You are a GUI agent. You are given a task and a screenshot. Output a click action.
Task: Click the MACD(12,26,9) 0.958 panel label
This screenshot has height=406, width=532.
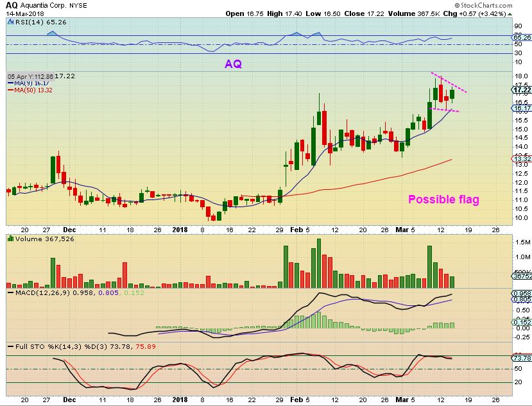click(55, 292)
